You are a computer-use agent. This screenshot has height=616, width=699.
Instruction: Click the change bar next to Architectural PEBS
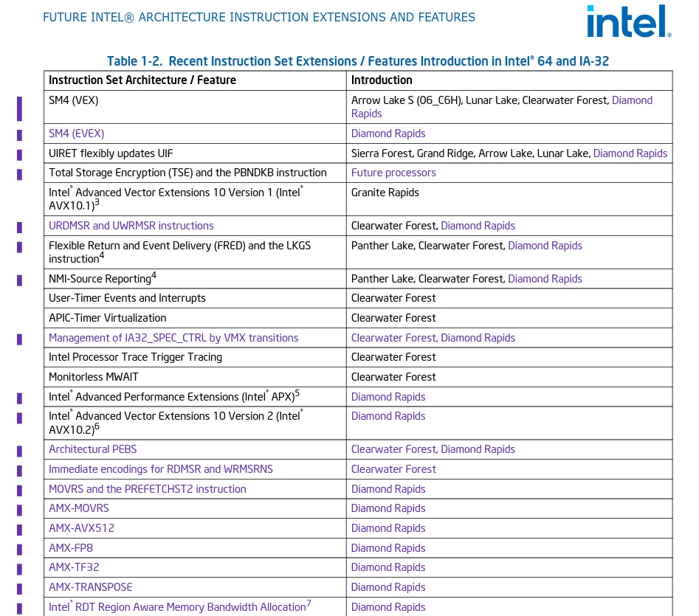tap(20, 451)
